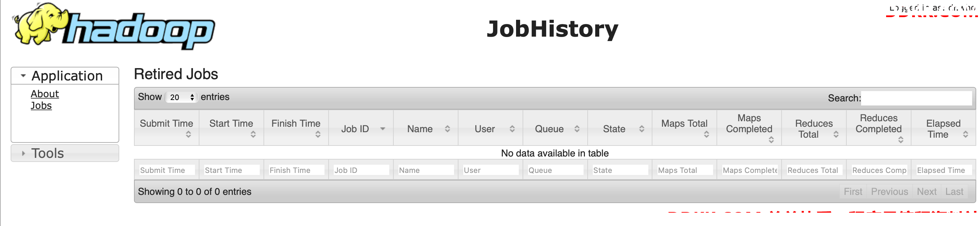This screenshot has width=980, height=226.
Task: Click the Start Time filter field
Action: coord(231,170)
